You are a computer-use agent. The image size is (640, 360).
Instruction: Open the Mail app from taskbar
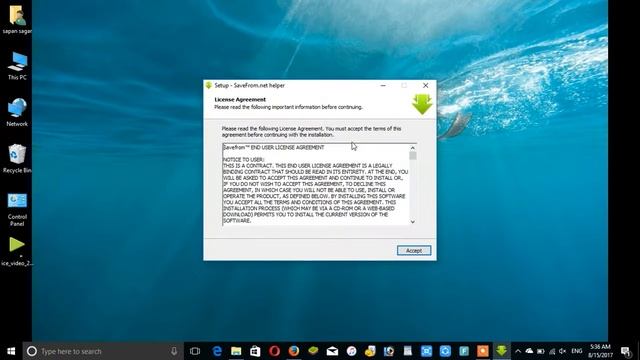pyautogui.click(x=332, y=351)
